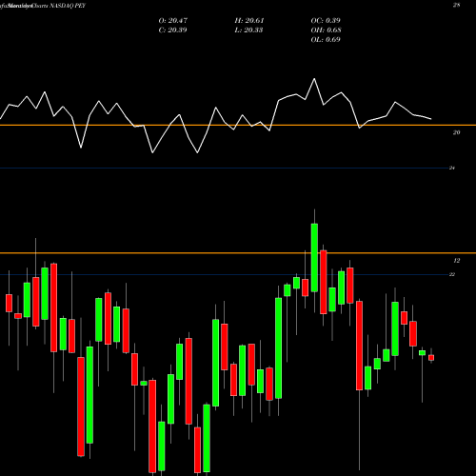The width and height of the screenshot is (476, 476).
Task: Select the 24 label on the blue gridline
Action: pos(452,168)
